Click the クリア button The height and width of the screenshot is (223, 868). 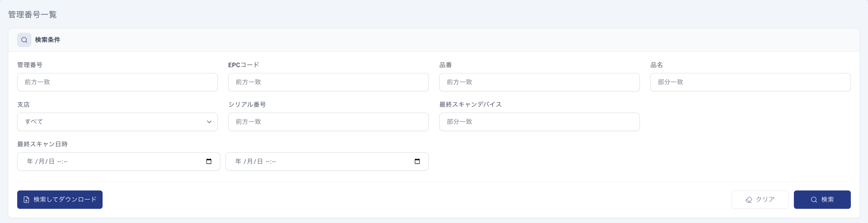(760, 200)
